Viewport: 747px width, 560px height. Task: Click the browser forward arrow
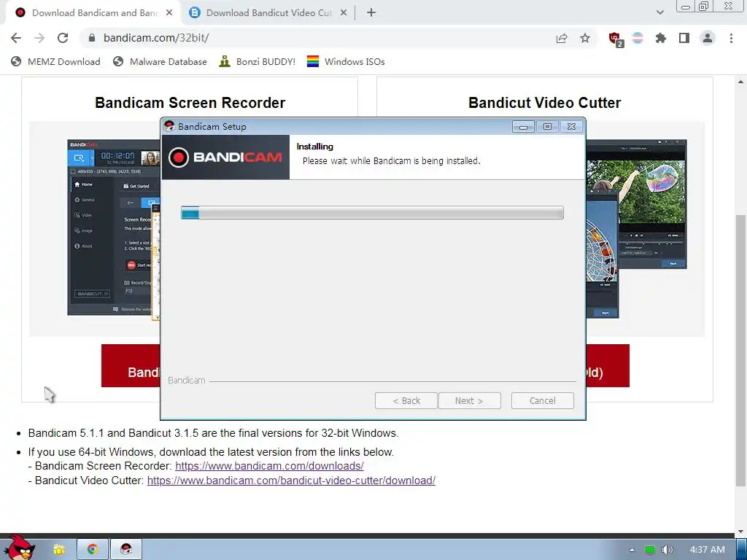39,38
